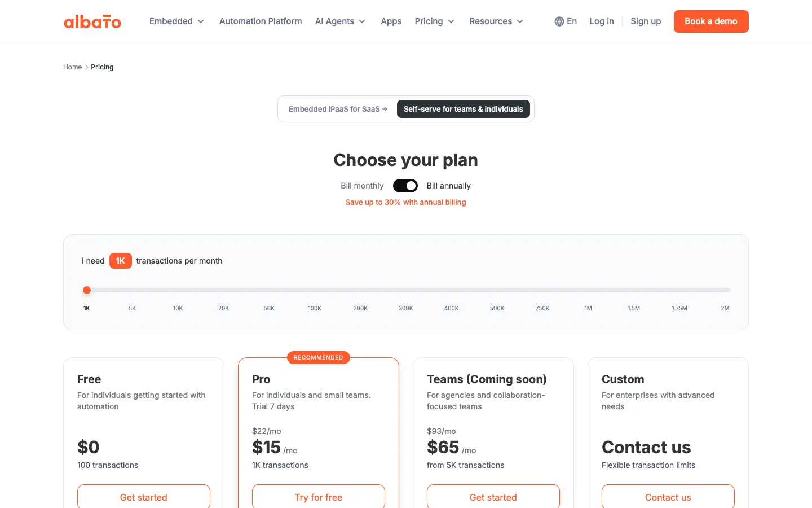Click the Albato logo
The image size is (812, 508).
92,21
